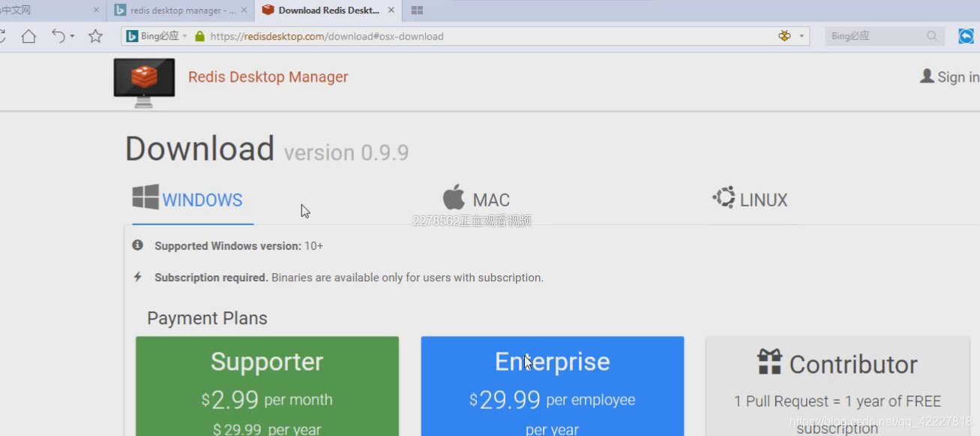Screen dimensions: 980x436
Task: Click the 'version 0.9.9' text
Action: (x=346, y=153)
